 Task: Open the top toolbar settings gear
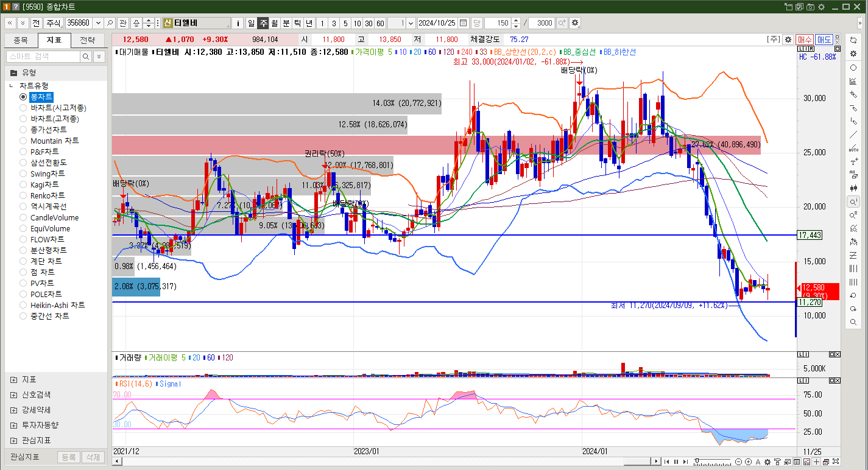tap(575, 23)
